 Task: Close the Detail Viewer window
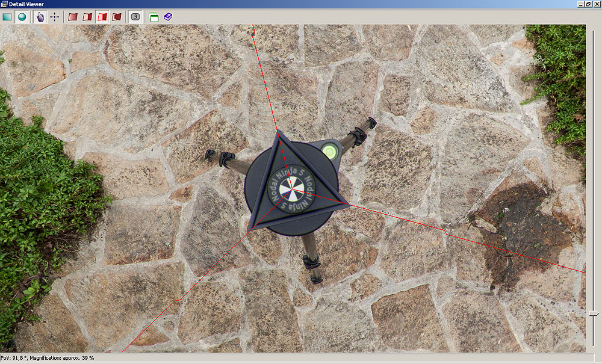tap(597, 4)
